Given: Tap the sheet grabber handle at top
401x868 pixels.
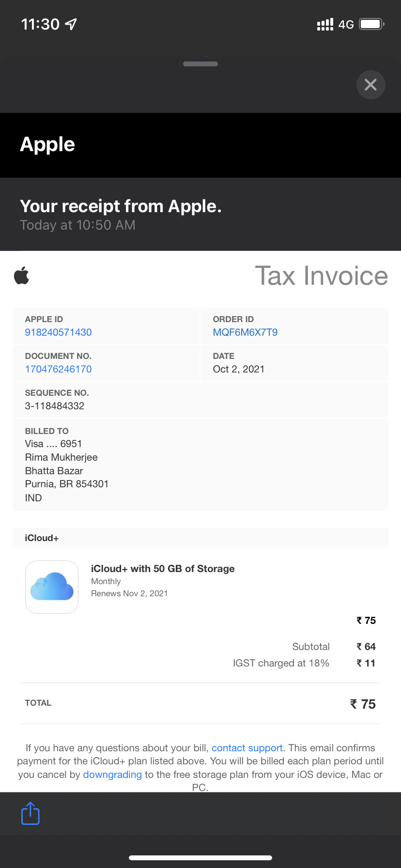Looking at the screenshot, I should (200, 64).
